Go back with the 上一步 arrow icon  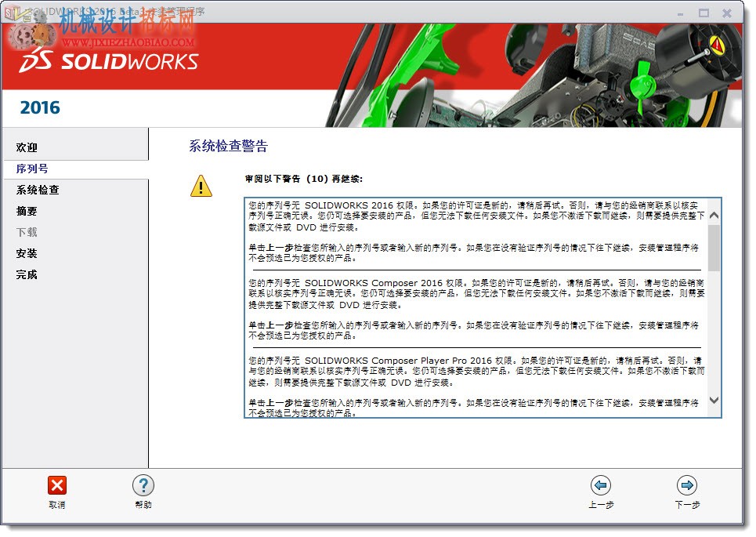click(601, 485)
